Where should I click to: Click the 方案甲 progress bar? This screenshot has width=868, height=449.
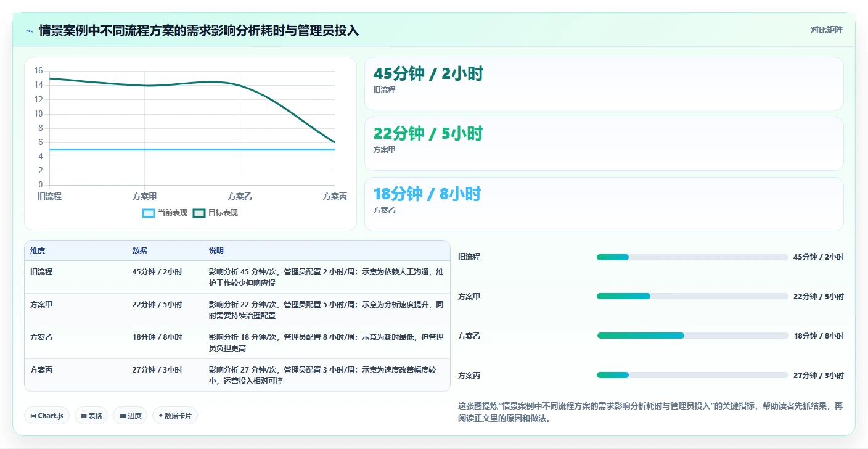[x=692, y=296]
